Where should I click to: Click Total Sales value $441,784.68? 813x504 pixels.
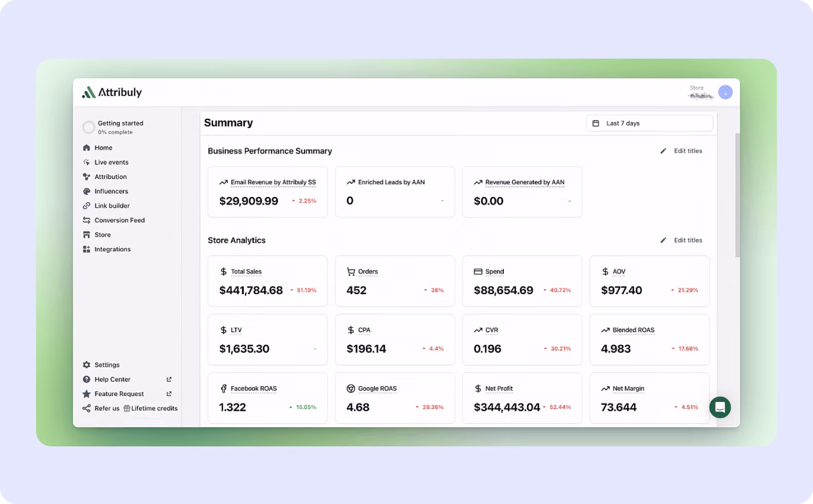point(251,291)
